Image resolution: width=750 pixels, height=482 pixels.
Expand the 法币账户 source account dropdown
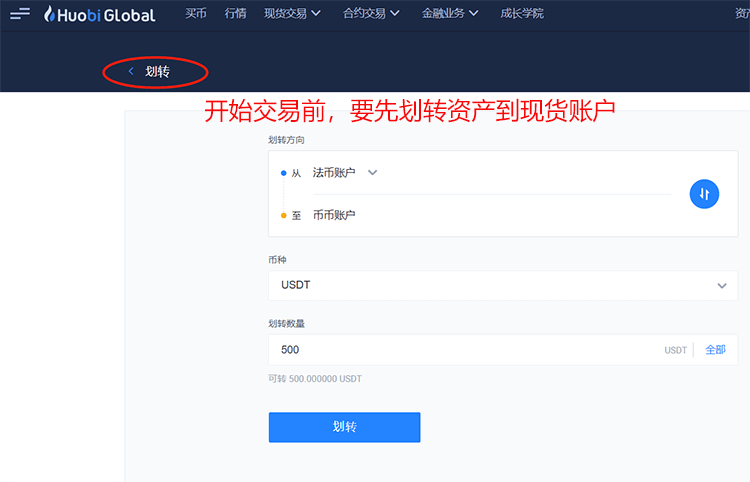tap(344, 173)
